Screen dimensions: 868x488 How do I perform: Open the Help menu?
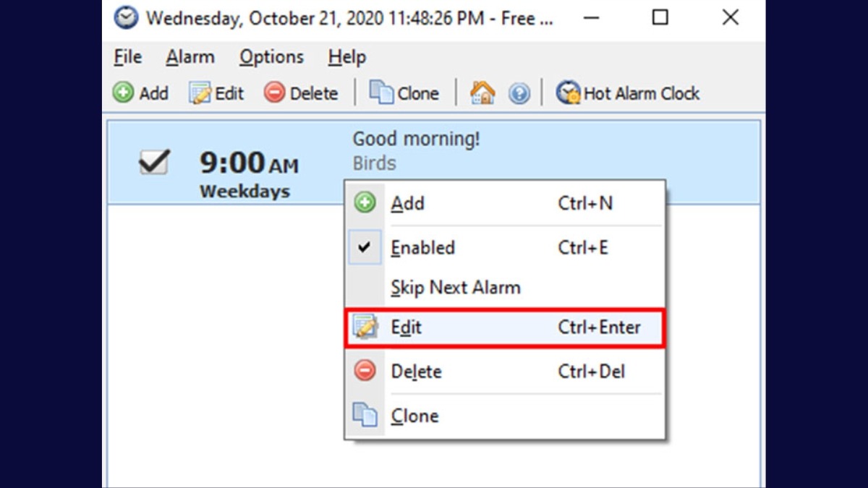coord(346,57)
